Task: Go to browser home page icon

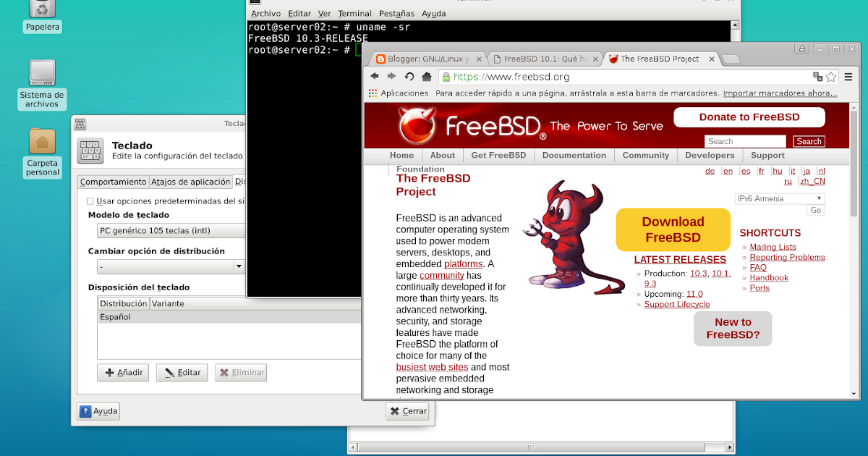Action: [x=427, y=76]
